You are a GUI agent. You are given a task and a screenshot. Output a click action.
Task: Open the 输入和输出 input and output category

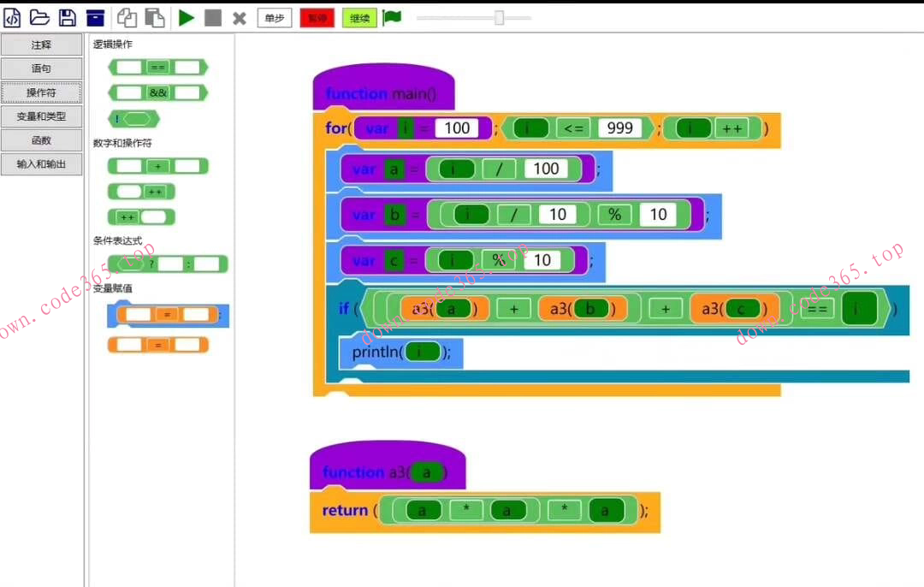point(41,163)
